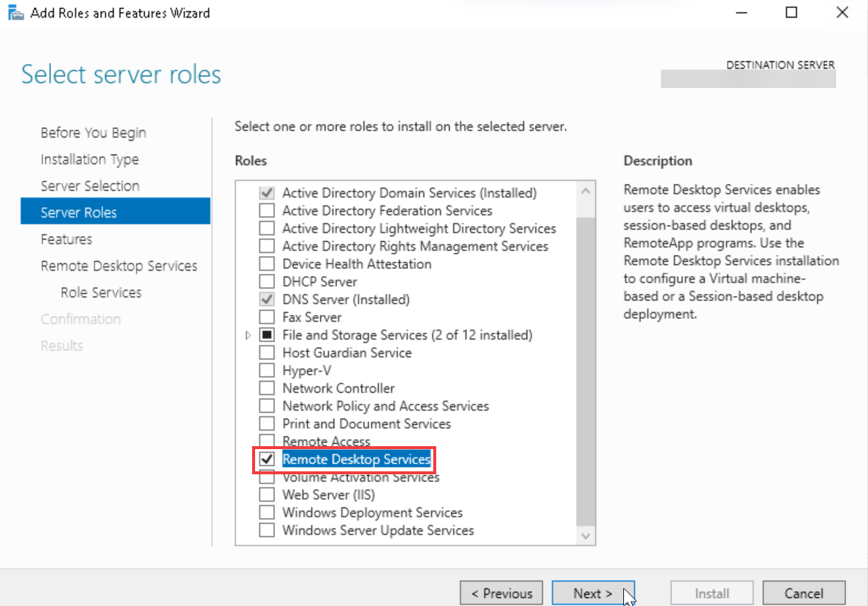
Task: Uncheck Remote Desktop Services
Action: pyautogui.click(x=267, y=459)
